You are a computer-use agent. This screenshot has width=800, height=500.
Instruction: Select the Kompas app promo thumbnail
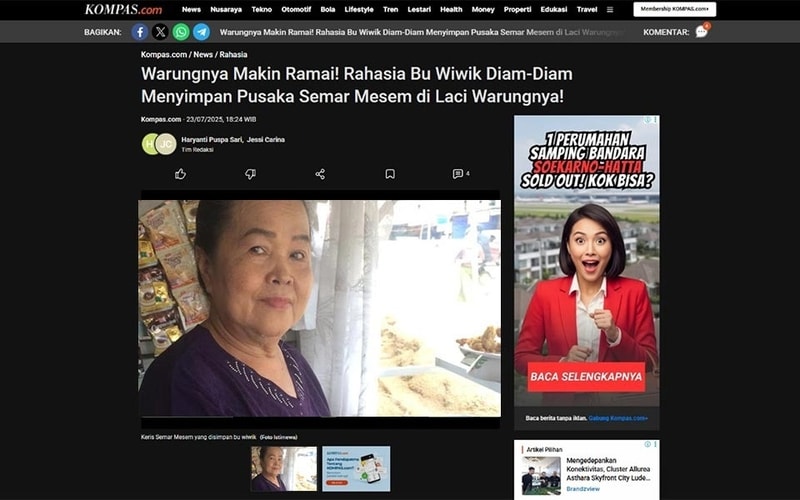[x=356, y=469]
